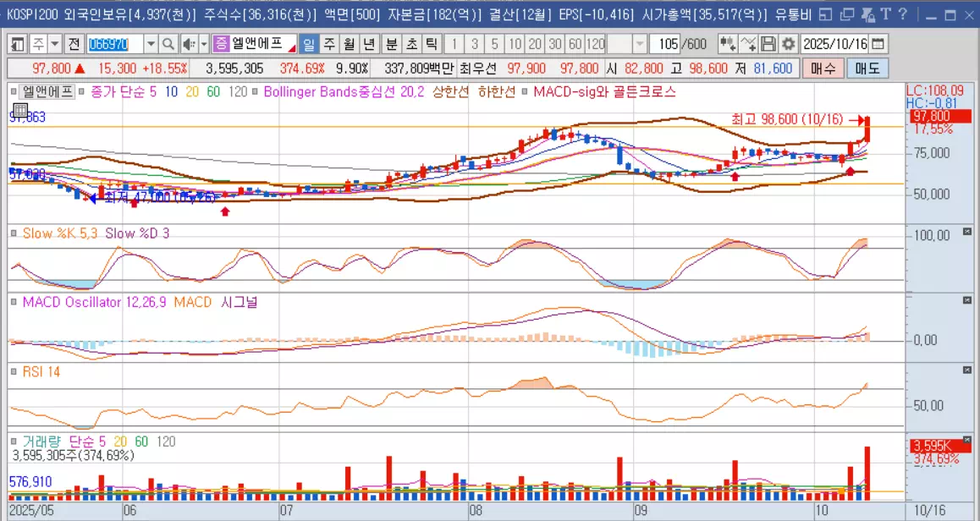Click the stock code 066970 input field
Viewport: 980px width, 521px height.
coord(115,44)
